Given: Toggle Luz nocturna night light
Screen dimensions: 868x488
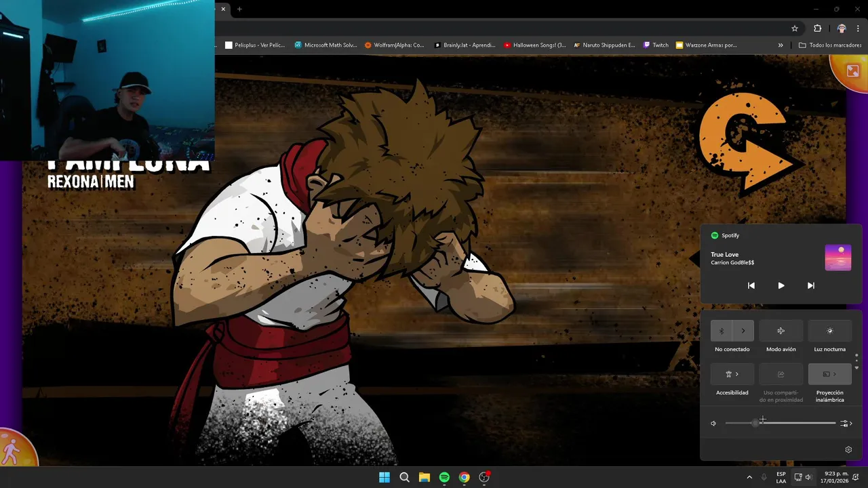Looking at the screenshot, I should [829, 331].
